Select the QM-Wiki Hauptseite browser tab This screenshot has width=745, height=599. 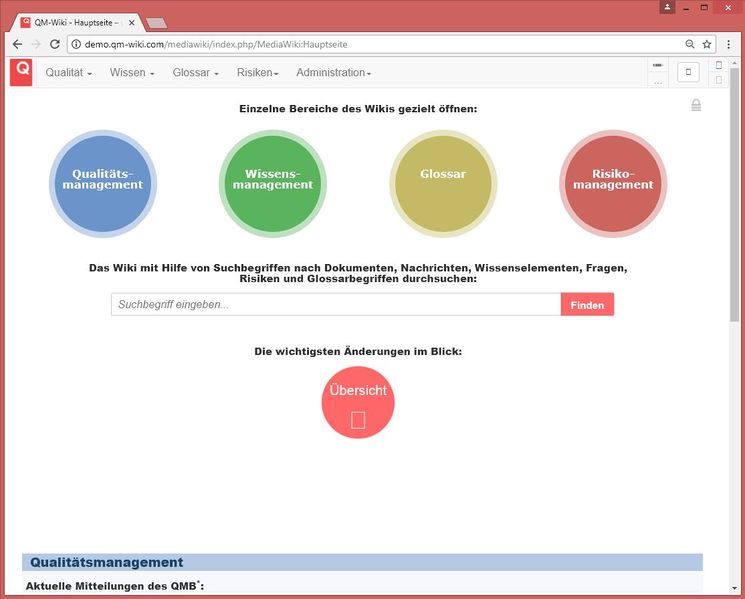pos(75,21)
